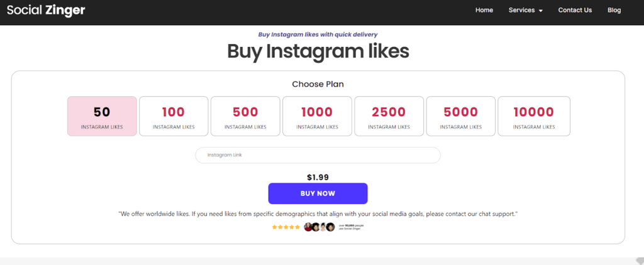Click the chat bubble icon at bottom right
Image resolution: width=644 pixels, height=265 pixels.
pyautogui.click(x=640, y=261)
